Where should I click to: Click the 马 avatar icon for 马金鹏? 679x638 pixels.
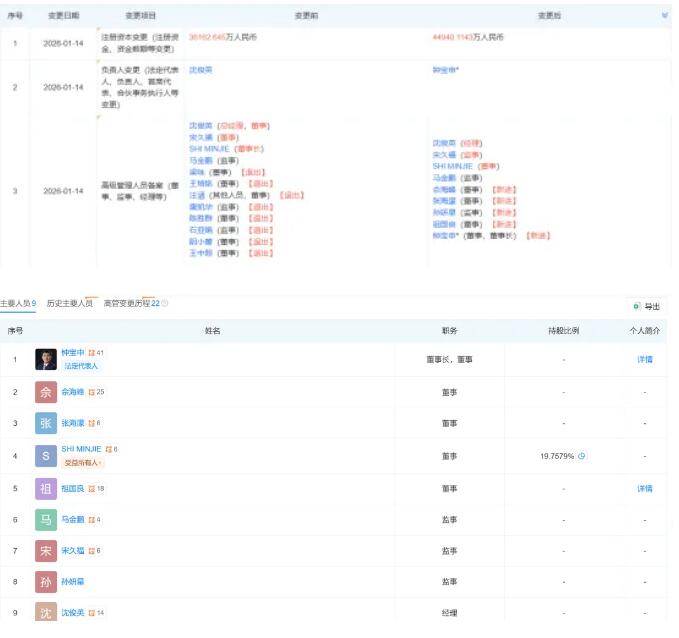(46, 520)
